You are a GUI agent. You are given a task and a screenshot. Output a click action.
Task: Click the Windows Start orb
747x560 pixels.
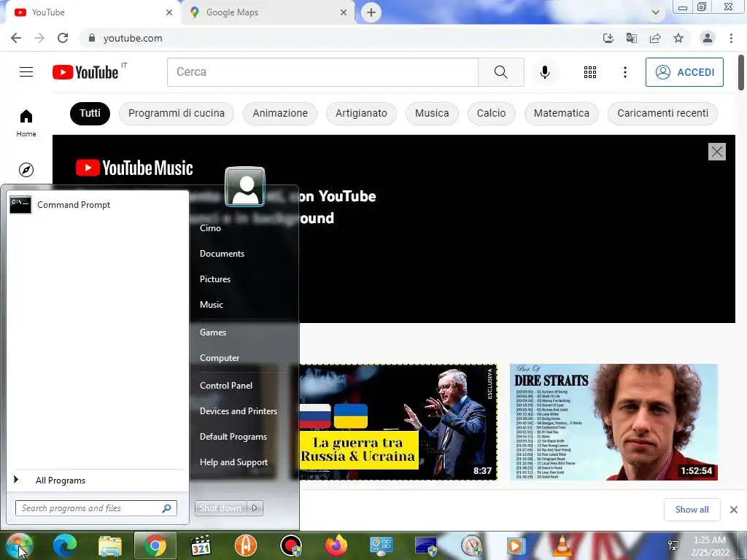click(20, 545)
